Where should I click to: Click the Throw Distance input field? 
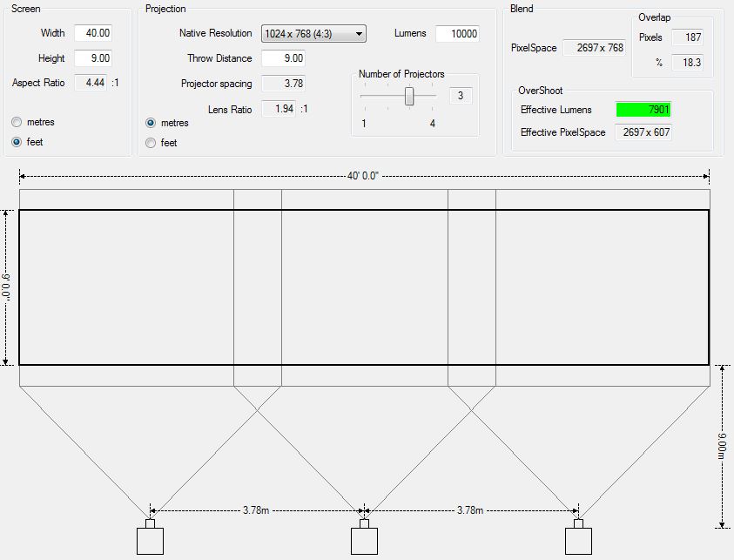click(x=283, y=58)
